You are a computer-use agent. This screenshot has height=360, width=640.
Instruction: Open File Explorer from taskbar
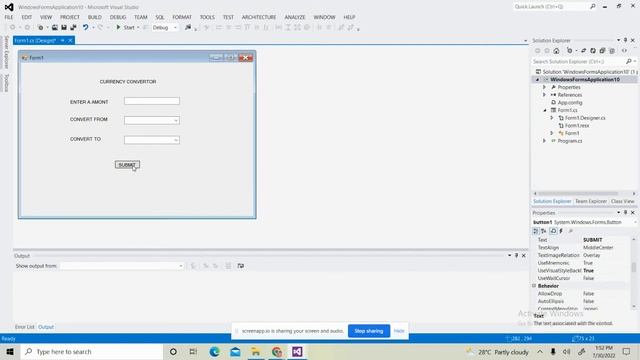256,351
